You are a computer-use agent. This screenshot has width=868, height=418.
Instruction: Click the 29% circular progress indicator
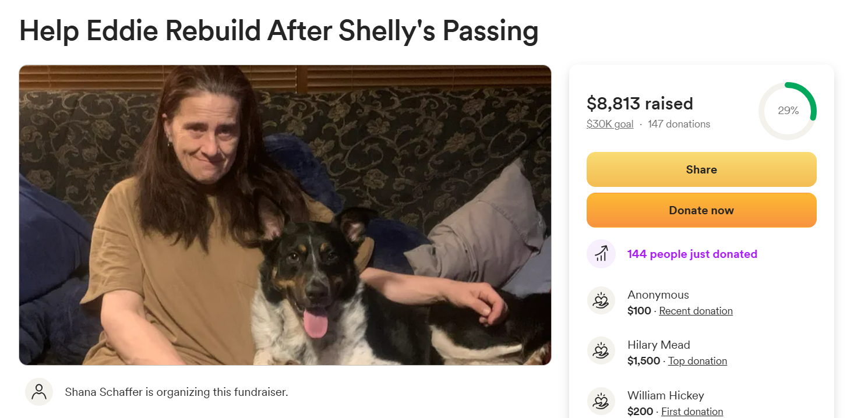788,111
